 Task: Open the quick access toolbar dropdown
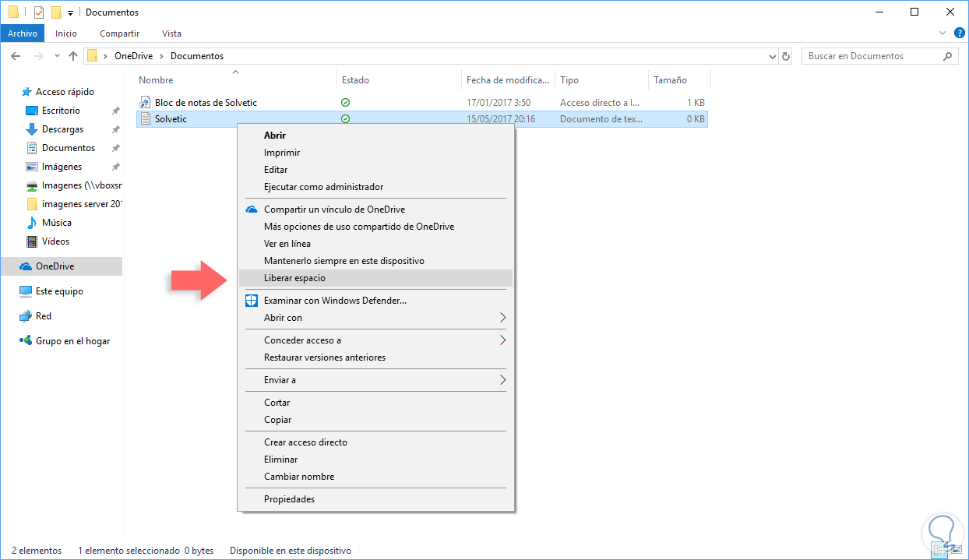click(70, 12)
